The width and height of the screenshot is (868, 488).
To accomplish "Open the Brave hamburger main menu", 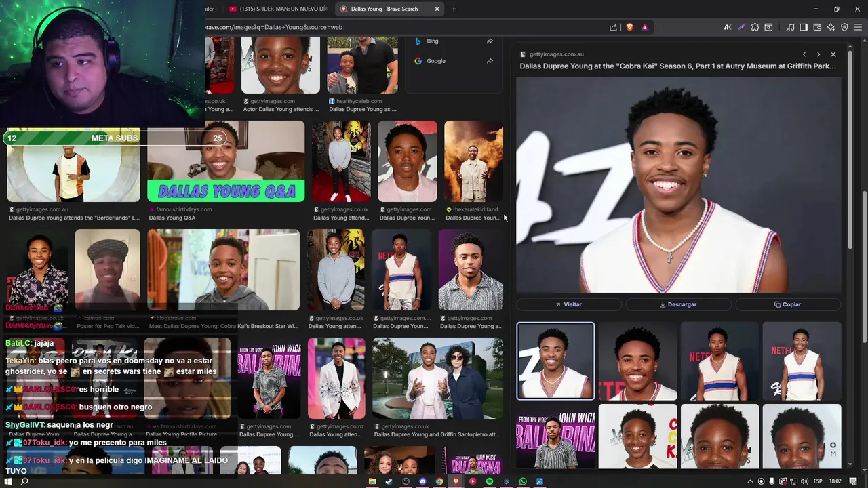I will 858,27.
